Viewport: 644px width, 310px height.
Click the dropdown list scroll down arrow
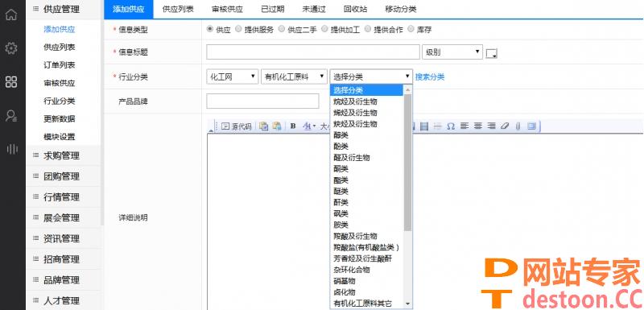click(407, 304)
